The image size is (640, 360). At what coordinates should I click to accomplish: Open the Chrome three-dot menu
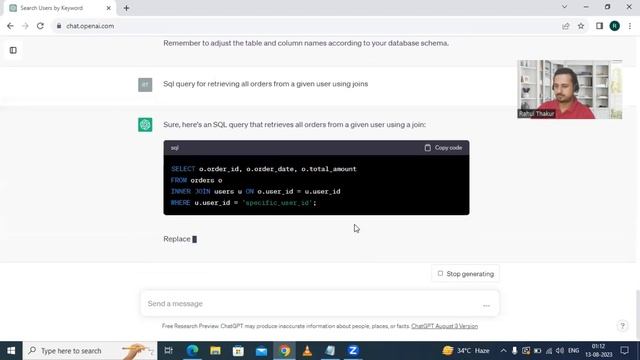pyautogui.click(x=630, y=26)
